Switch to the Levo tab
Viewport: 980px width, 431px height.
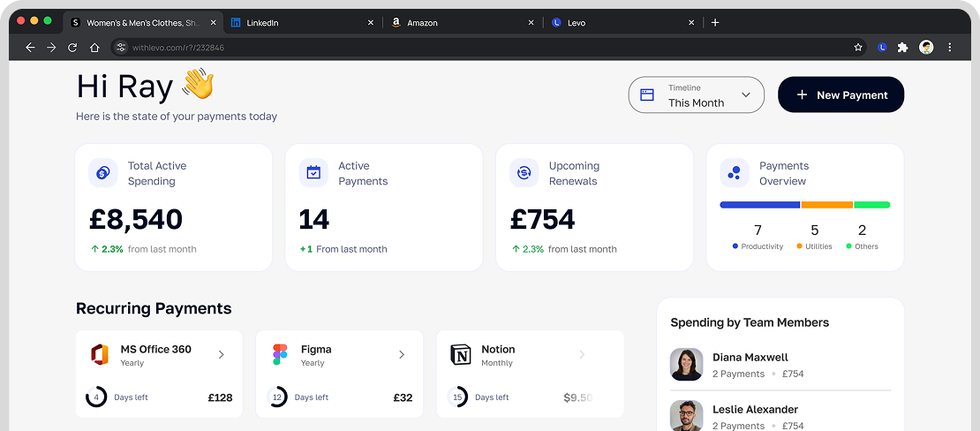[x=623, y=22]
